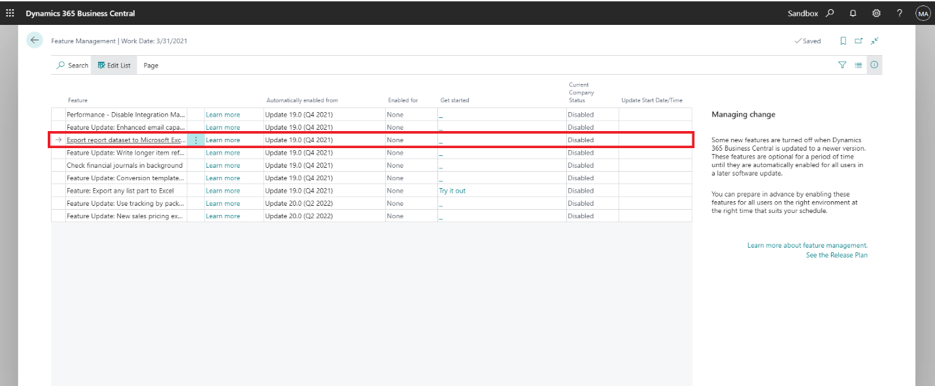Image resolution: width=936 pixels, height=388 pixels.
Task: Switch list layout view icon
Action: [858, 65]
